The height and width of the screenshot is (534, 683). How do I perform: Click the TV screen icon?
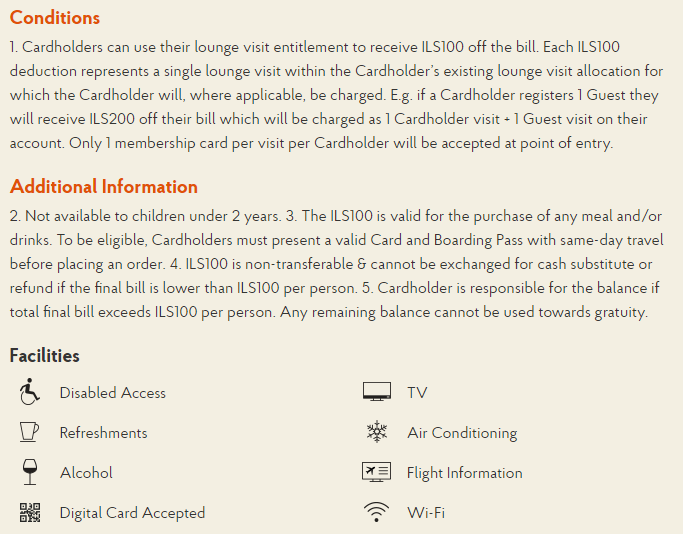(x=377, y=392)
